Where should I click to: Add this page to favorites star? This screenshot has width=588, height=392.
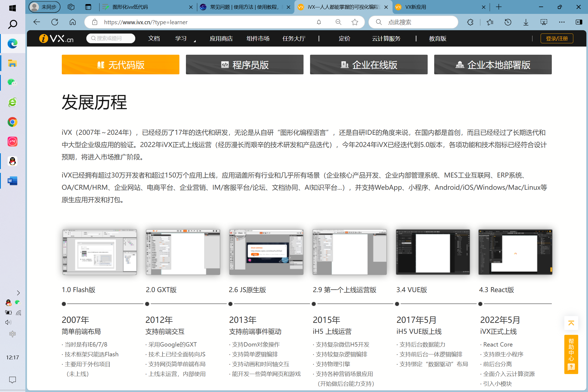click(355, 22)
